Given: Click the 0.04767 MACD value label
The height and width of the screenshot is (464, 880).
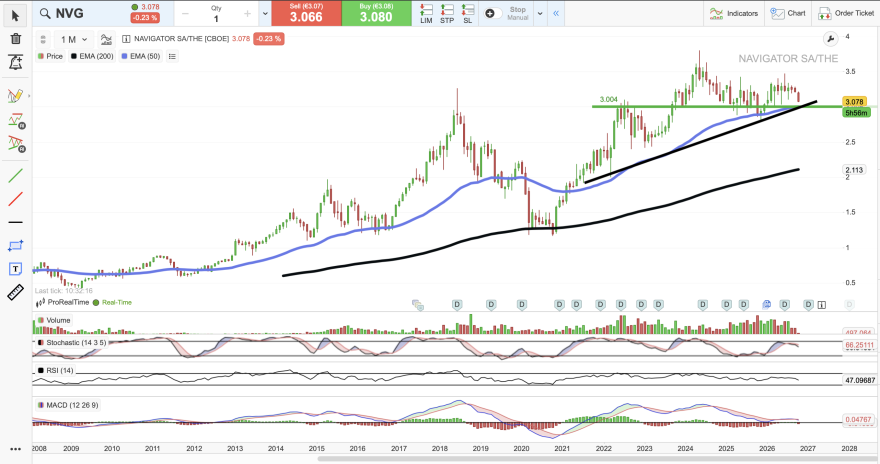Looking at the screenshot, I should (859, 419).
